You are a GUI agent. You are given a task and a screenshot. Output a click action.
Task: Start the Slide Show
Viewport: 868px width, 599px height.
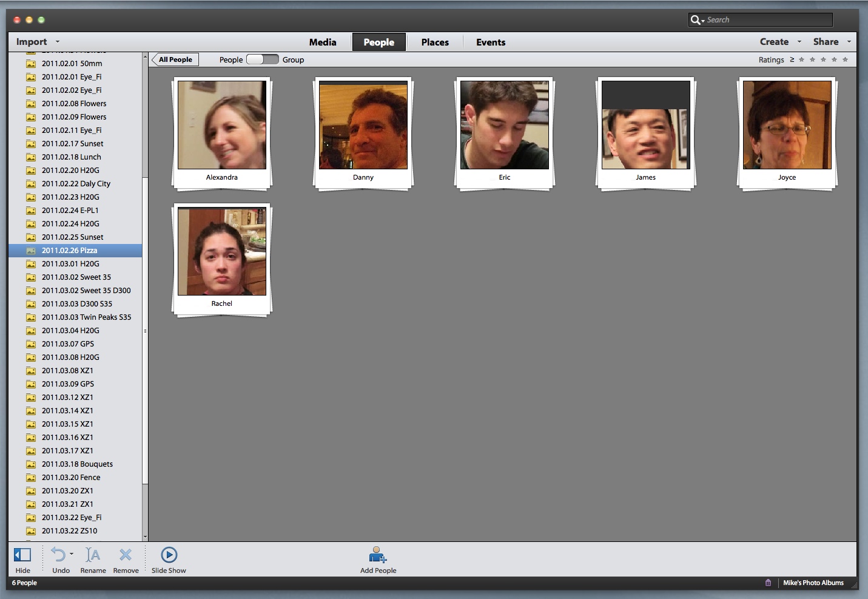tap(169, 555)
